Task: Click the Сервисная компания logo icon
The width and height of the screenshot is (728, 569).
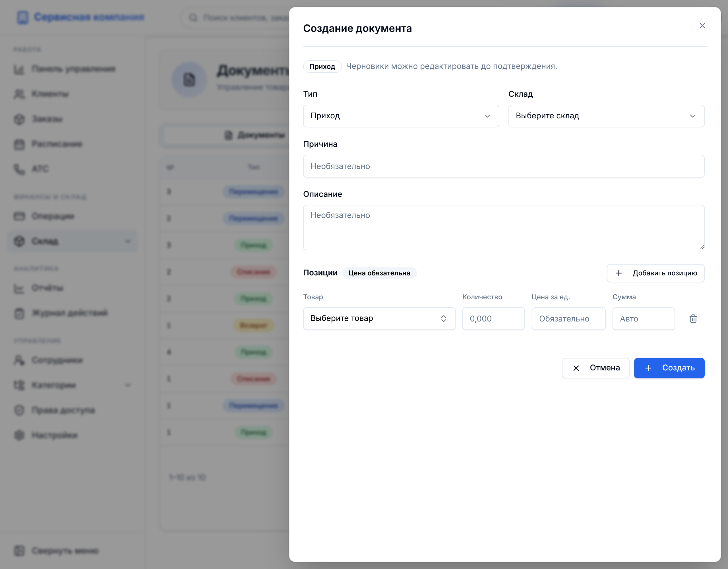Action: coord(23,17)
